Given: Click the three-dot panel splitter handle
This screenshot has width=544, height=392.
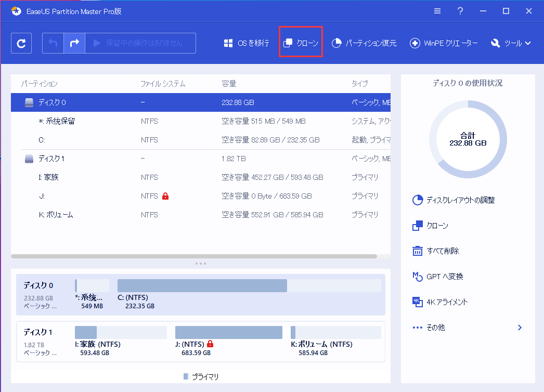Looking at the screenshot, I should point(201,264).
